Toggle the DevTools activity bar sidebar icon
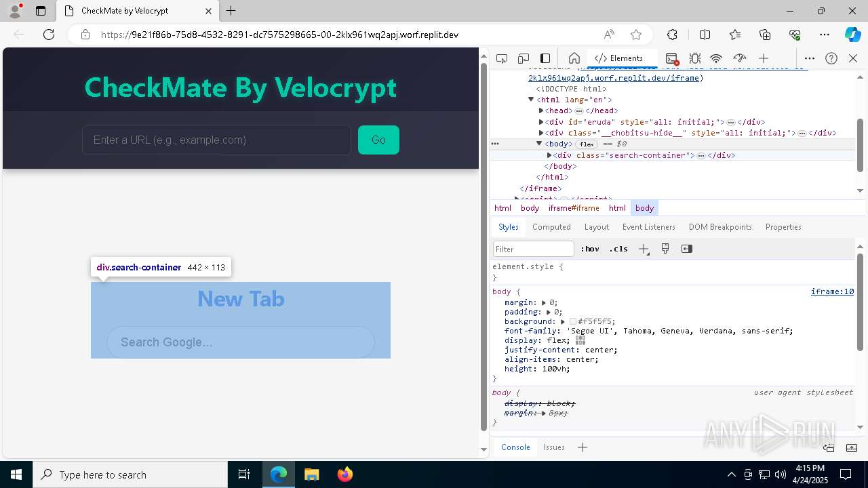Image resolution: width=868 pixels, height=488 pixels. tap(545, 58)
